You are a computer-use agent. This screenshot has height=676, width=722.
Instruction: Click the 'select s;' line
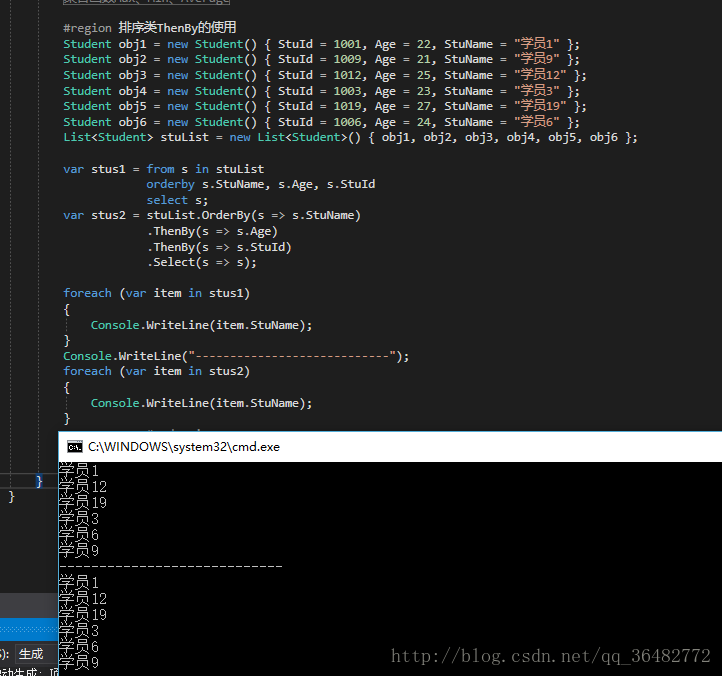tap(177, 200)
